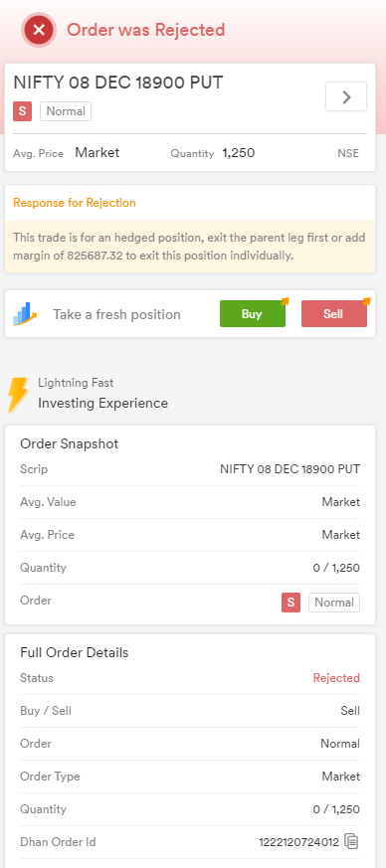Viewport: 386px width, 868px height.
Task: Click the Order Snapshot heading
Action: click(x=70, y=444)
